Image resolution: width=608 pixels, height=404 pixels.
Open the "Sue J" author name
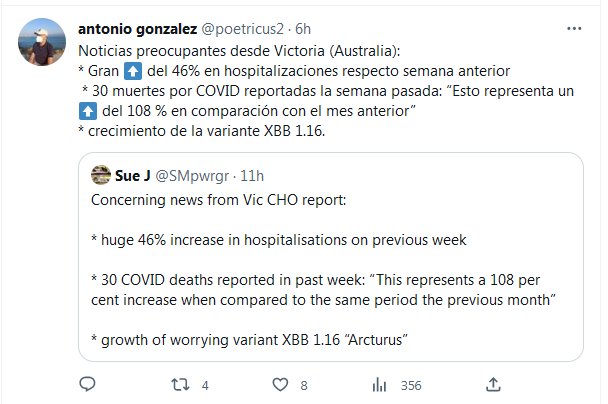[x=133, y=176]
